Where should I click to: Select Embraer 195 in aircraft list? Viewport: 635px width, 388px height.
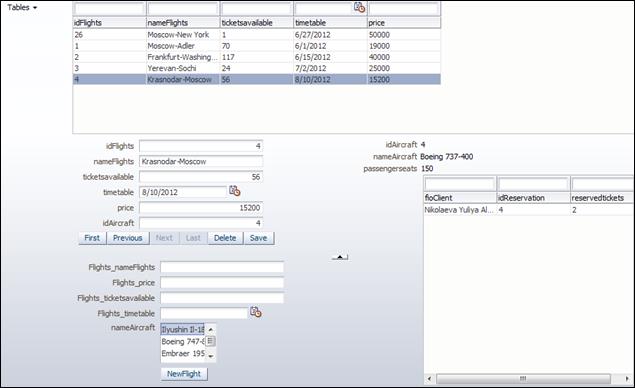183,353
